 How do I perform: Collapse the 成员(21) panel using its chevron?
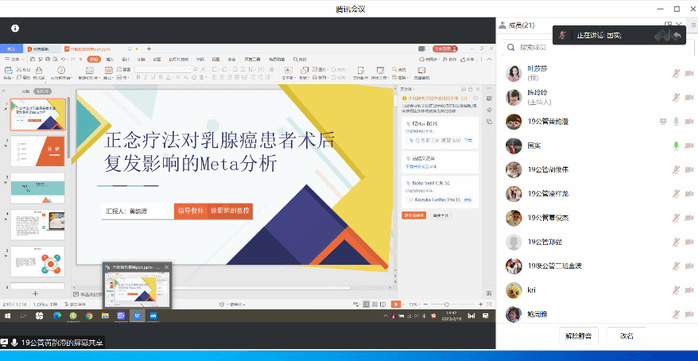(679, 24)
